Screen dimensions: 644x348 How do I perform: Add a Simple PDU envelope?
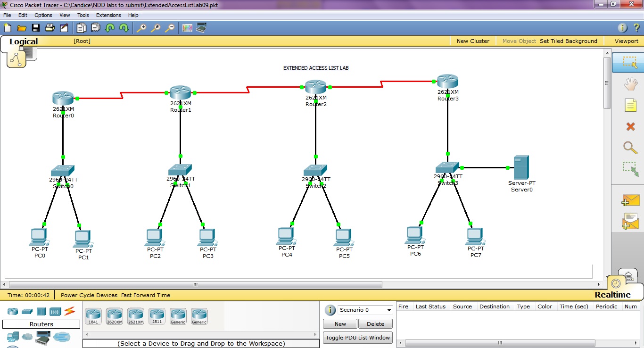(630, 200)
